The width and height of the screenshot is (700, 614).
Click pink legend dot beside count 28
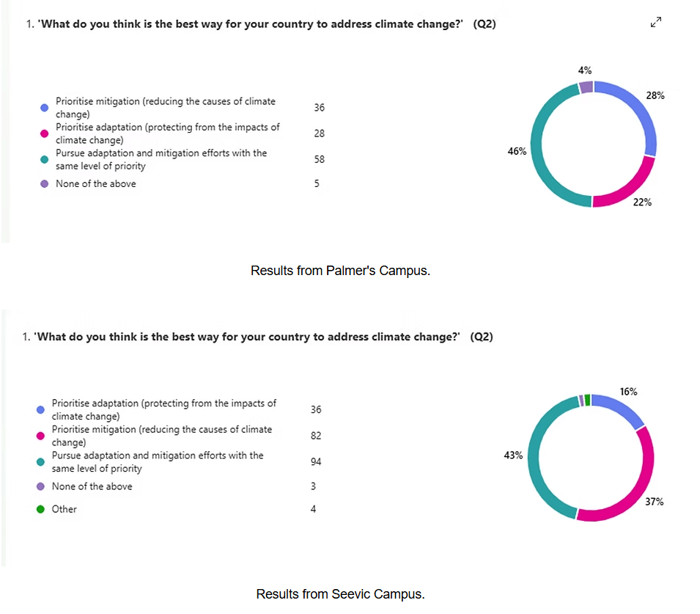pos(44,134)
